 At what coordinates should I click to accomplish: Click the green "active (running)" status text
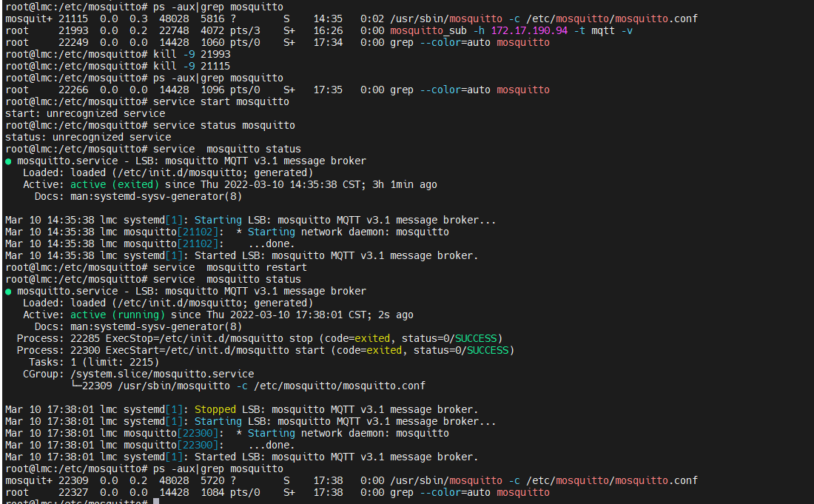118,315
